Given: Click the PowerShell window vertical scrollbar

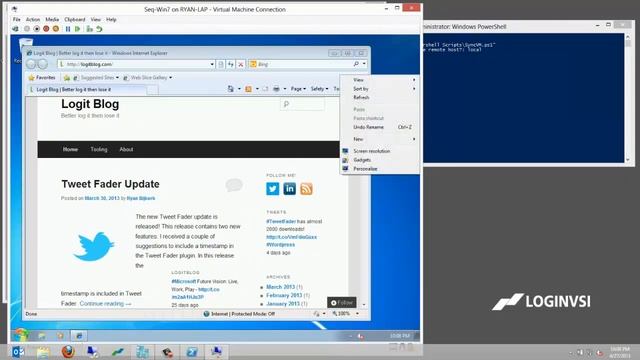Looking at the screenshot, I should tap(628, 98).
